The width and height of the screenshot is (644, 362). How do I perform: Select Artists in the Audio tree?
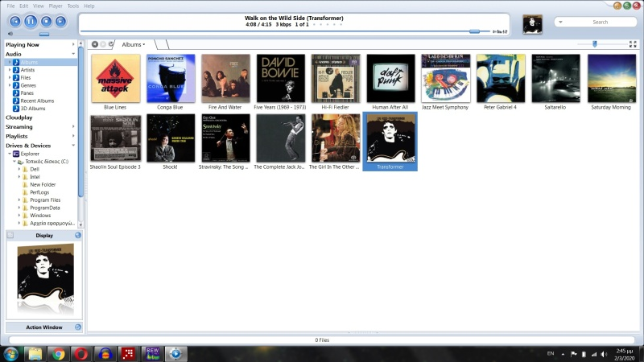(27, 70)
